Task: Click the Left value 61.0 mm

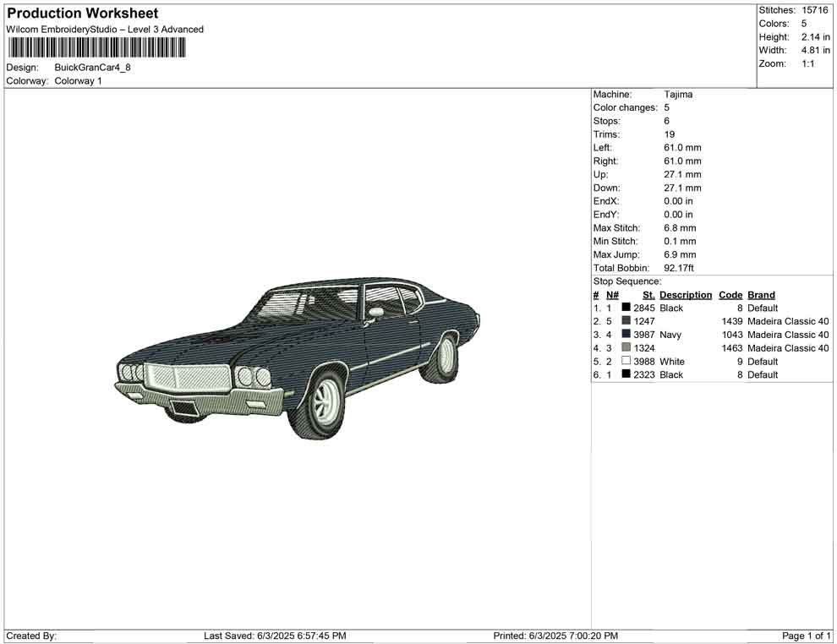Action: [683, 148]
